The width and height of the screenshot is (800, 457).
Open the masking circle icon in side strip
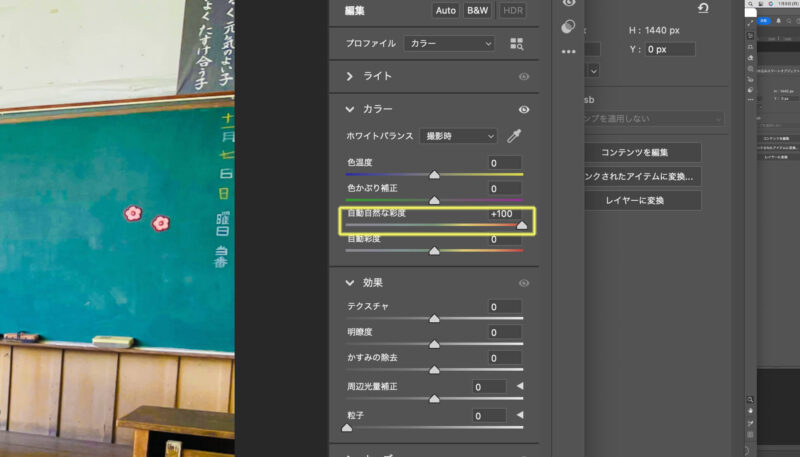point(568,27)
